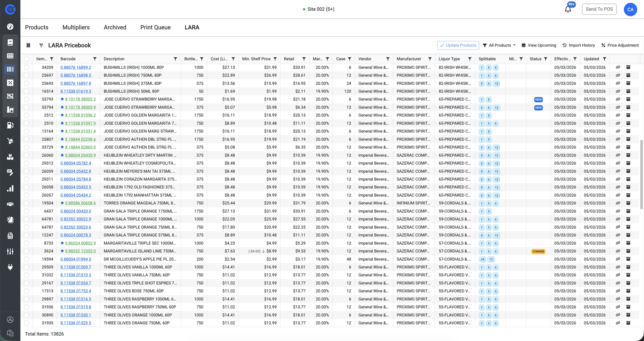Switch to the Print Queue tab

155,27
